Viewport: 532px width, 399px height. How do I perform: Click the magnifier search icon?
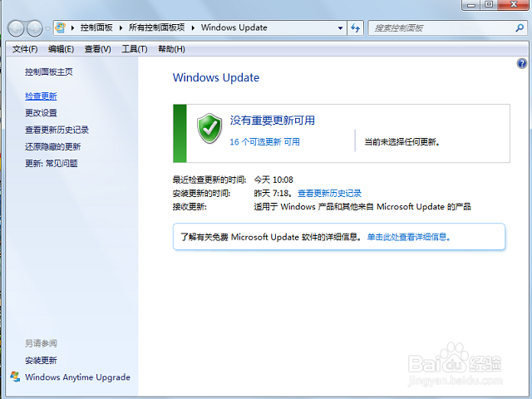[x=520, y=27]
